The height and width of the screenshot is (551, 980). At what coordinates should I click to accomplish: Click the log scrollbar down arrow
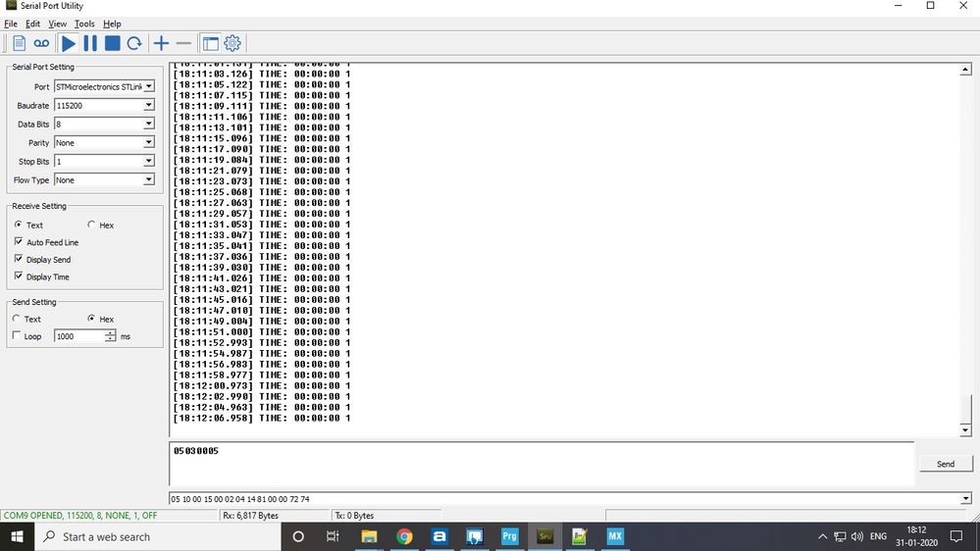(965, 429)
